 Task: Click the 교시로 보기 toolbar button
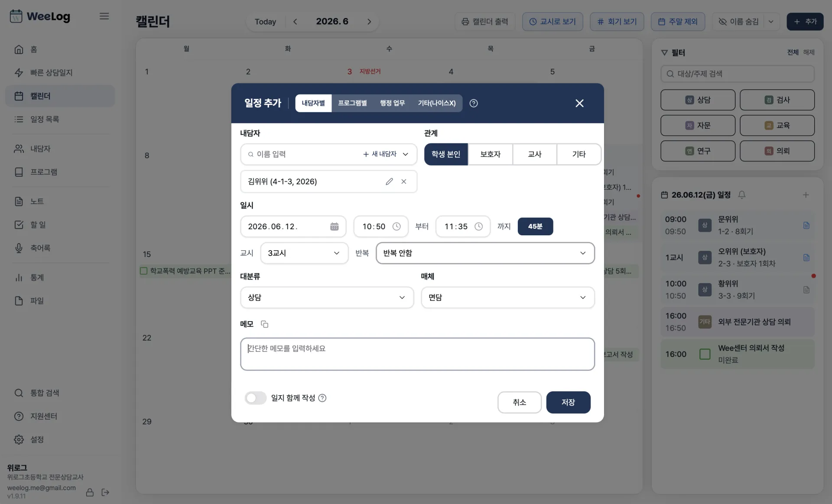552,22
